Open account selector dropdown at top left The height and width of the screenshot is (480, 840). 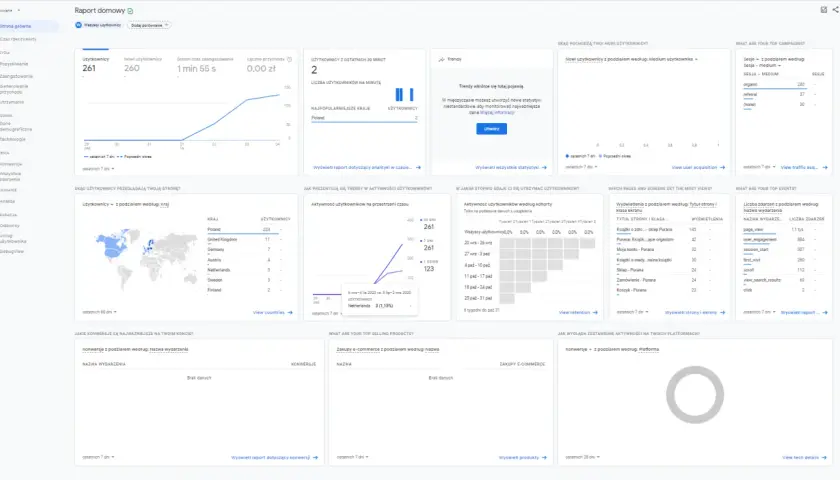click(10, 10)
